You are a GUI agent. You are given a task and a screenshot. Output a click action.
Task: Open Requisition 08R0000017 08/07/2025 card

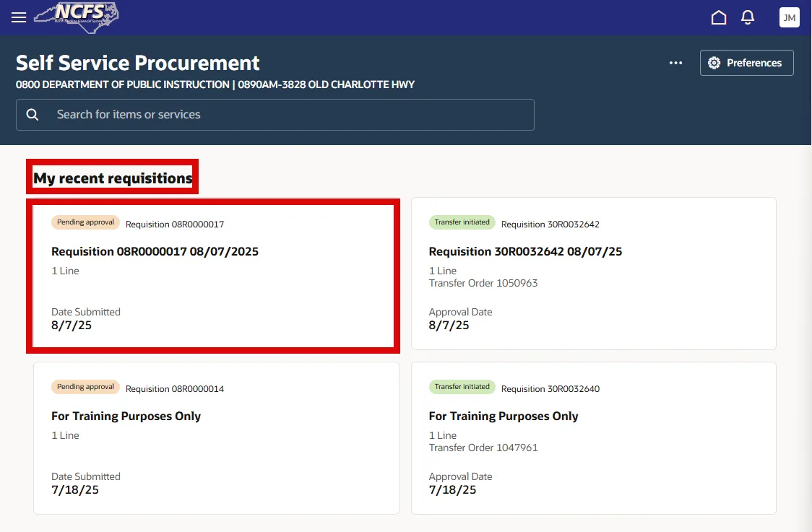(x=155, y=252)
